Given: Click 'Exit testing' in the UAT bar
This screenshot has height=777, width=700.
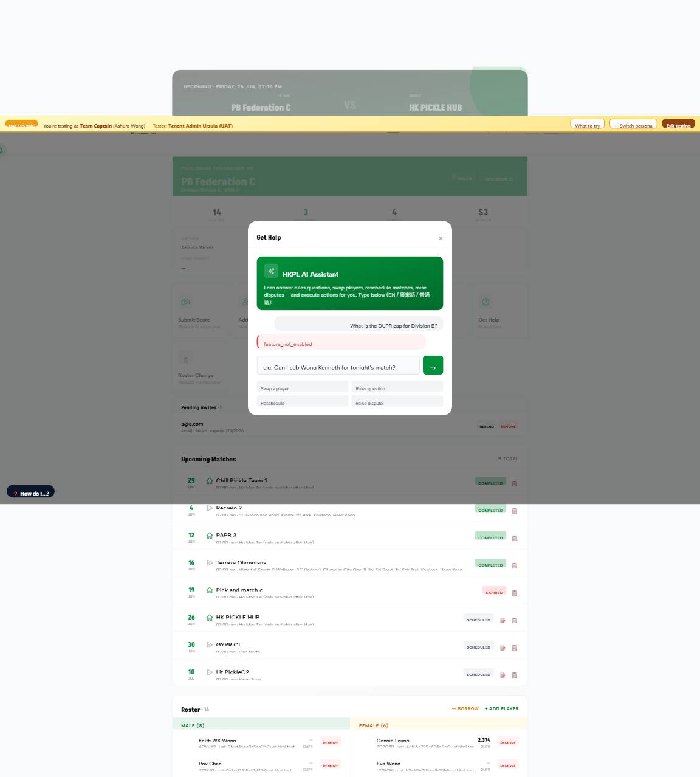Looking at the screenshot, I should coord(678,123).
